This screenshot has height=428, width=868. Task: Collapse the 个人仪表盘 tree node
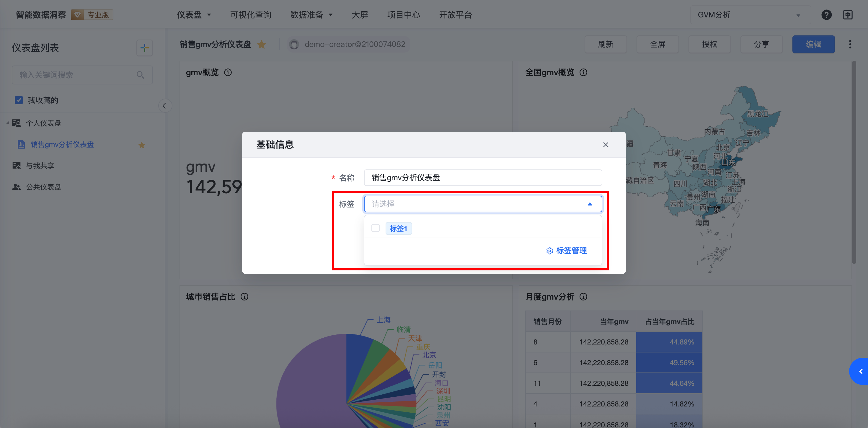[7, 123]
